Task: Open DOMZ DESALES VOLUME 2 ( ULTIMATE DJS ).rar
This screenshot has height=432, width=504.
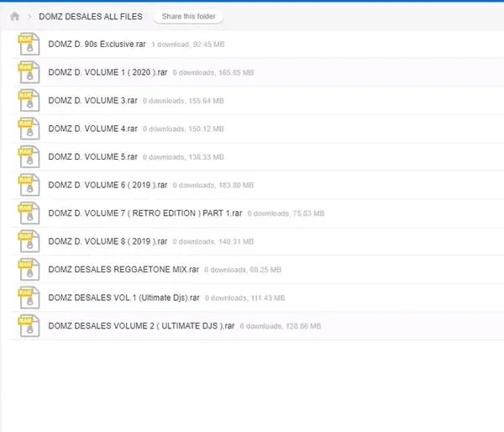Action: [x=141, y=326]
